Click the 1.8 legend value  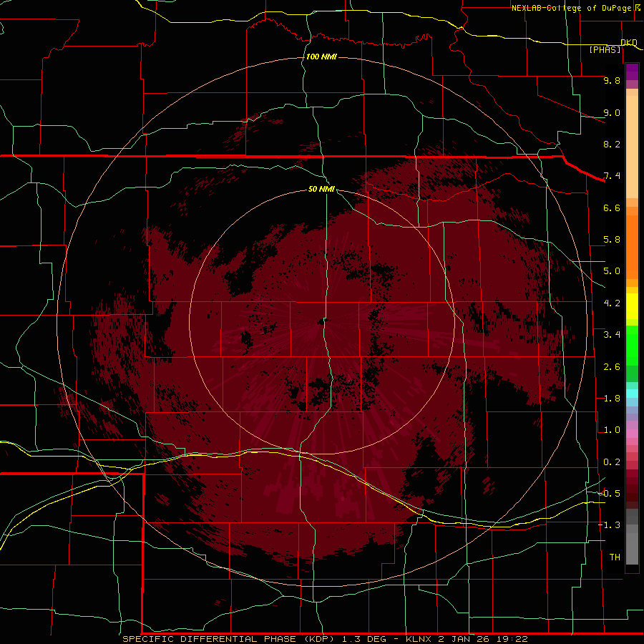point(612,399)
